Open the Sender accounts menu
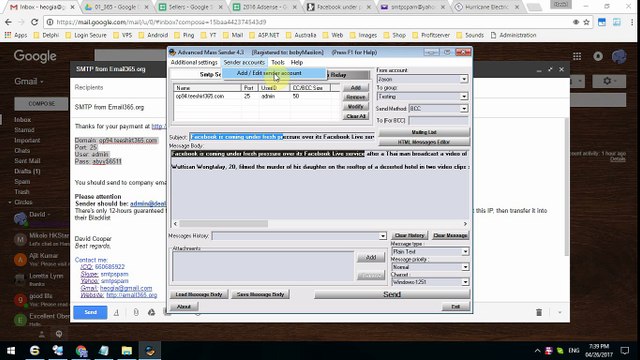The height and width of the screenshot is (360, 640). click(244, 62)
